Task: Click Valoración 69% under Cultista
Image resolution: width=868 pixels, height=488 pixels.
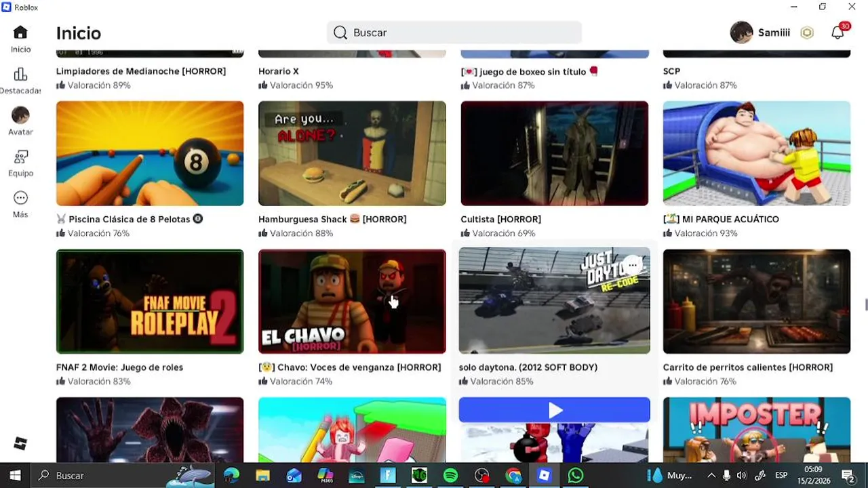Action: (498, 233)
